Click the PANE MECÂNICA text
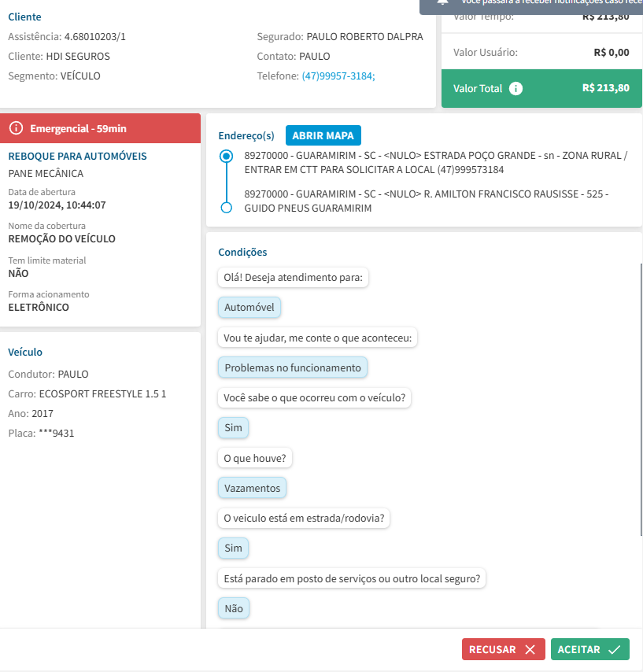 [46, 174]
